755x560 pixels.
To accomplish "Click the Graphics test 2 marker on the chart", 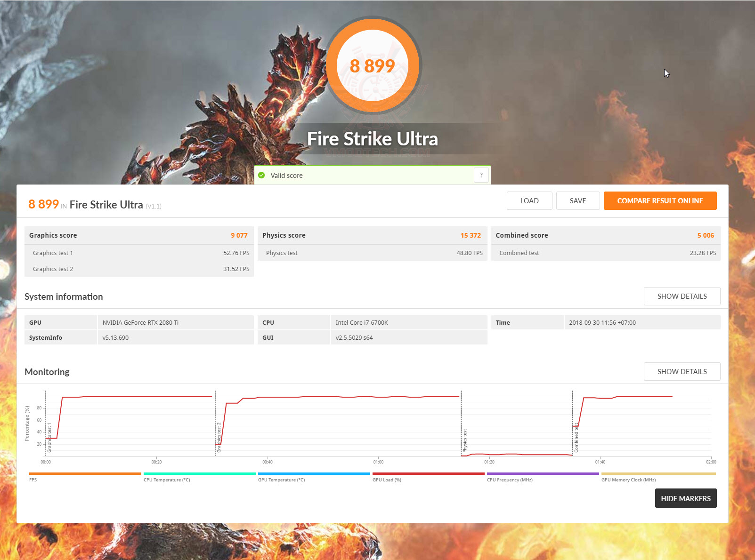I will point(219,438).
